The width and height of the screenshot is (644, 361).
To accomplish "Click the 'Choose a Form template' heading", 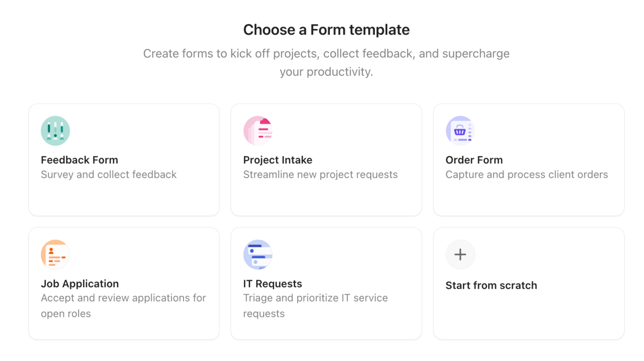I will pos(326,29).
